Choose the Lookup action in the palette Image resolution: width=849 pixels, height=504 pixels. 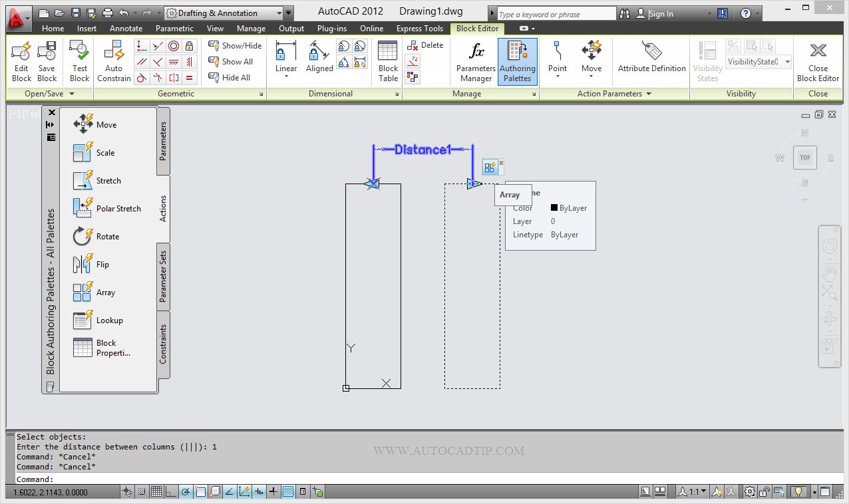pyautogui.click(x=98, y=320)
